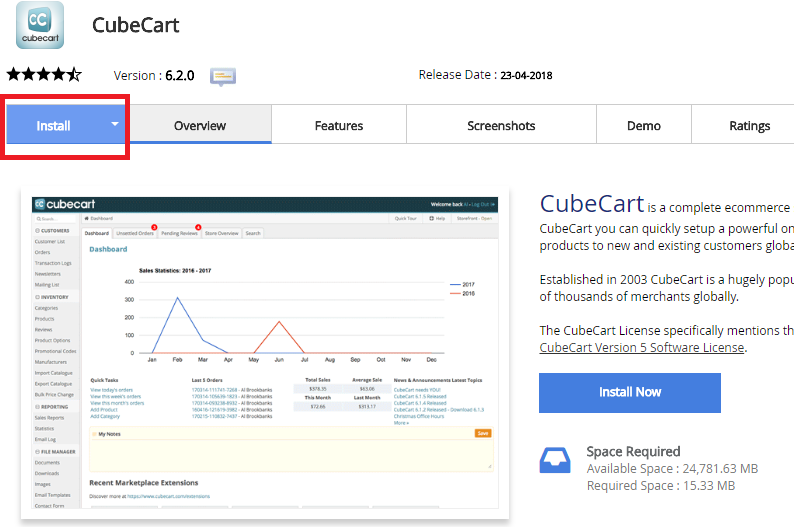Click the version number 6.2.0

180,75
